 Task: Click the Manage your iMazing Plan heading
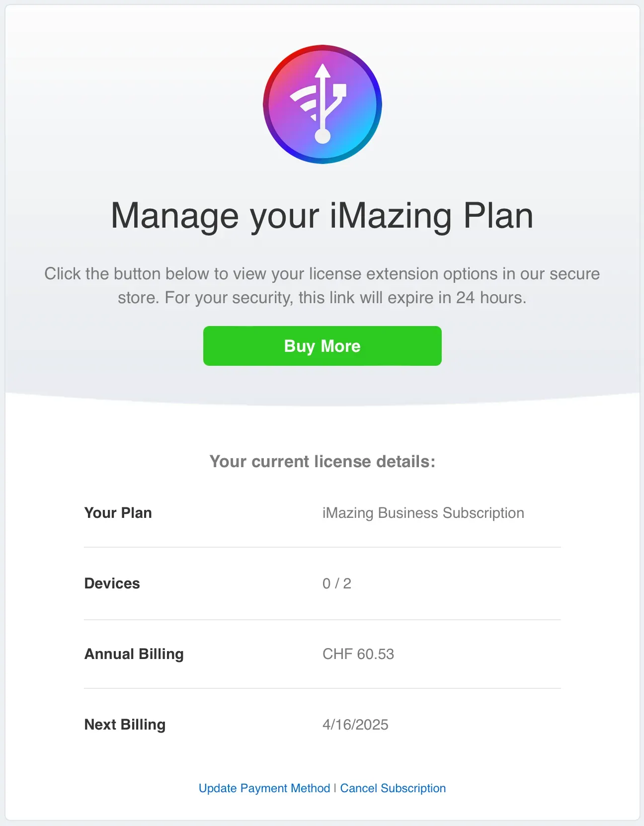322,215
